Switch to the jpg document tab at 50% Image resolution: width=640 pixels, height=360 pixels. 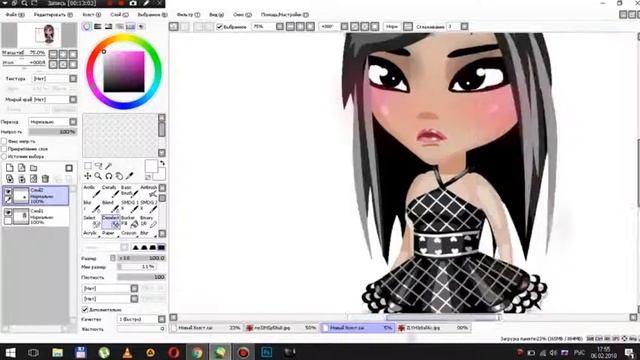[281, 328]
